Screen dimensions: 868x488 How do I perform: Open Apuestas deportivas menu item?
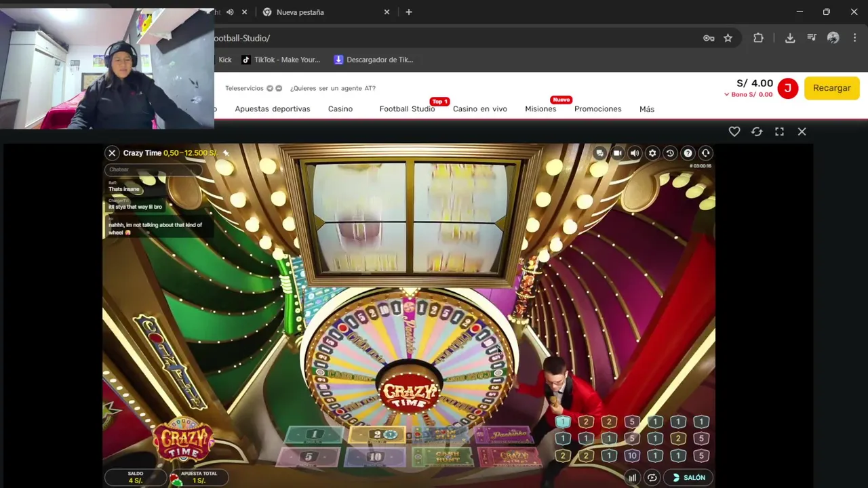pyautogui.click(x=273, y=109)
